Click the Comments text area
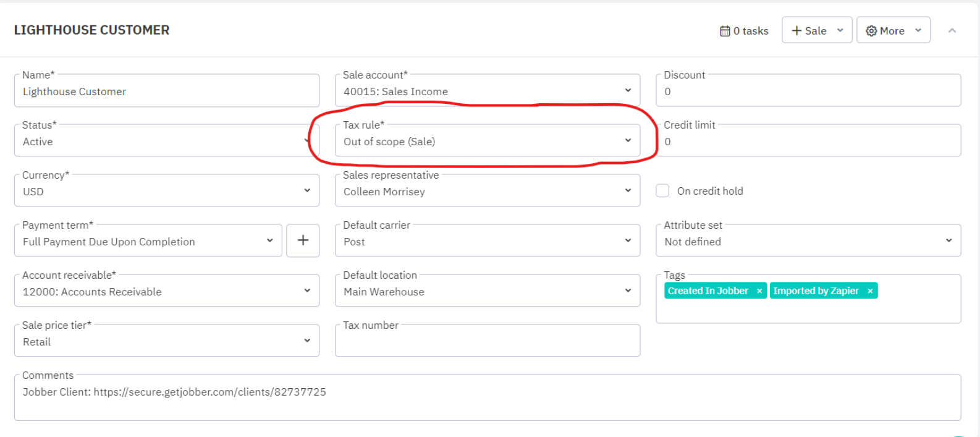Screen dimensions: 980x437 click(x=487, y=399)
